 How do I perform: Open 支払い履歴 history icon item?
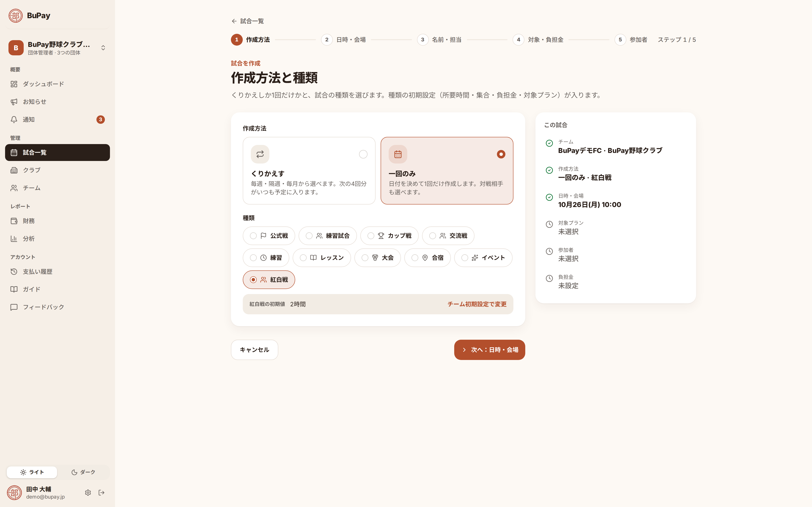point(57,272)
